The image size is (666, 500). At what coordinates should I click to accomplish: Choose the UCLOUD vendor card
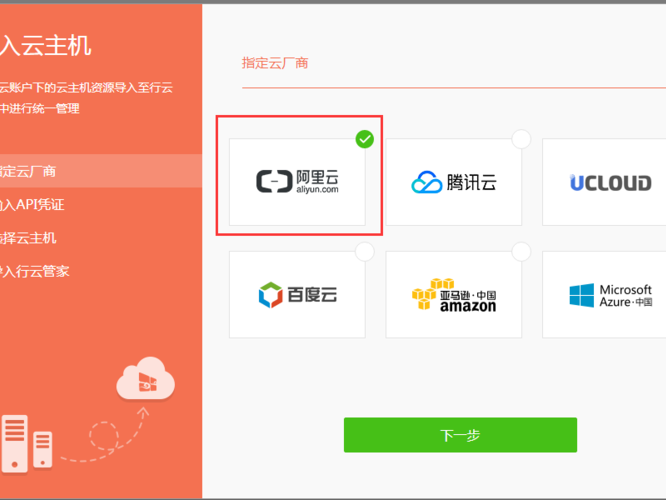(604, 182)
